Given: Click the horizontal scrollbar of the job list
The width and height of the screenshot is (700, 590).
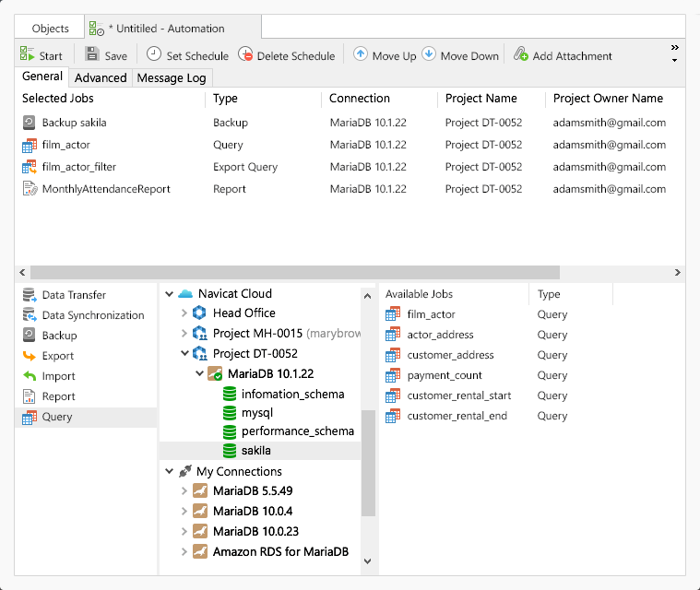Looking at the screenshot, I should pyautogui.click(x=295, y=273).
